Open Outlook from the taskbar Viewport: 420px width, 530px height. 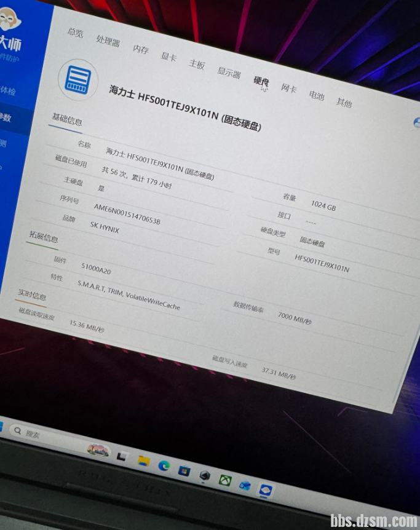245,485
